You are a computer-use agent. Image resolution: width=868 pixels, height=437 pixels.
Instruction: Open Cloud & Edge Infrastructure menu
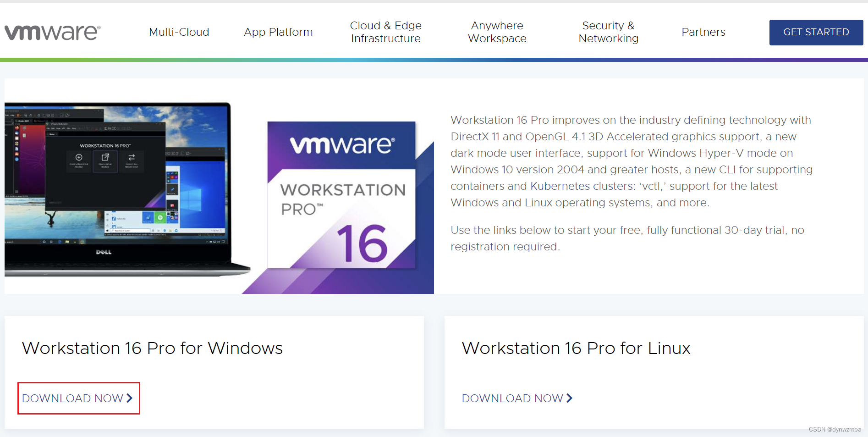(385, 32)
